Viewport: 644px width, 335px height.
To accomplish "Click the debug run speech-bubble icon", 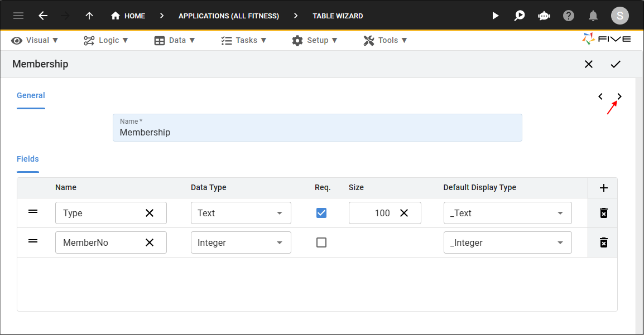I will pos(520,16).
